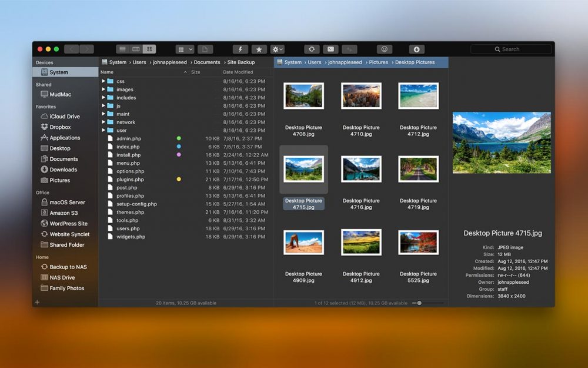This screenshot has width=588, height=368.
Task: Open the emoji toolbar icon
Action: [x=385, y=49]
